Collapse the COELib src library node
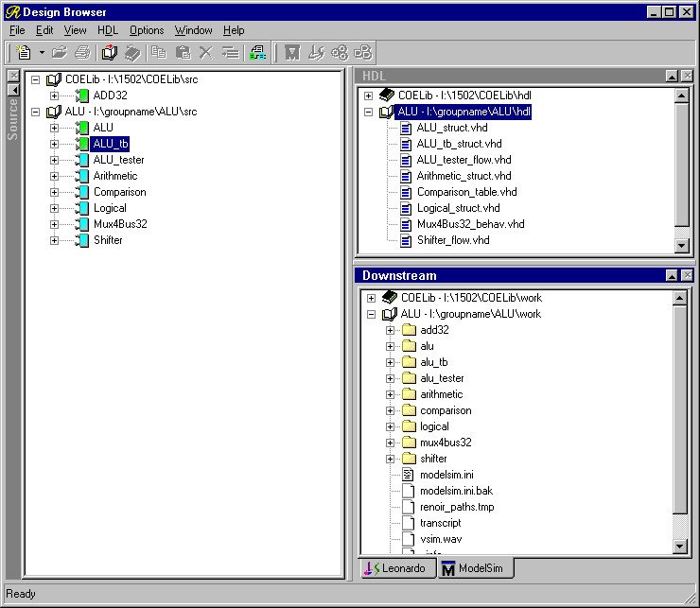 (x=35, y=80)
